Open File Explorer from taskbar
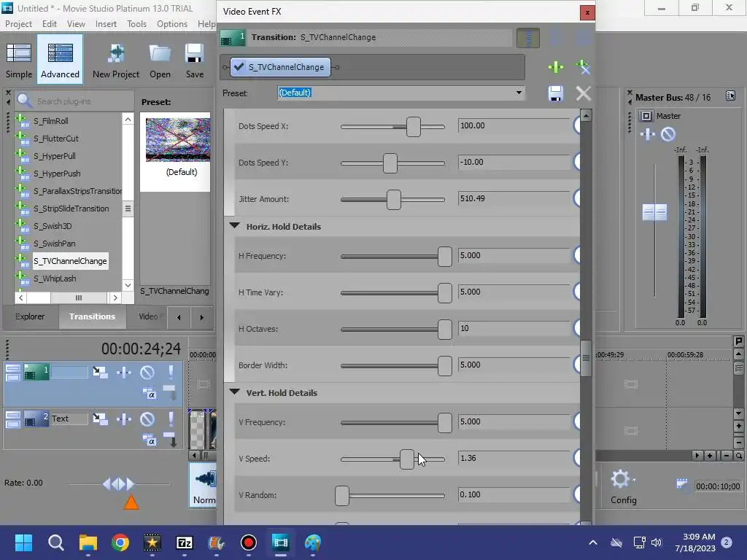The image size is (747, 560). tap(88, 542)
